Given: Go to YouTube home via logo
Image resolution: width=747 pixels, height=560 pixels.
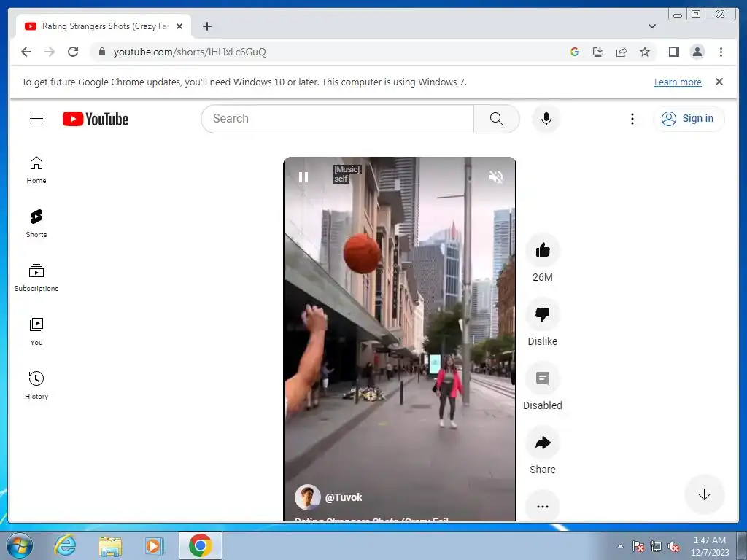Looking at the screenshot, I should (x=96, y=119).
